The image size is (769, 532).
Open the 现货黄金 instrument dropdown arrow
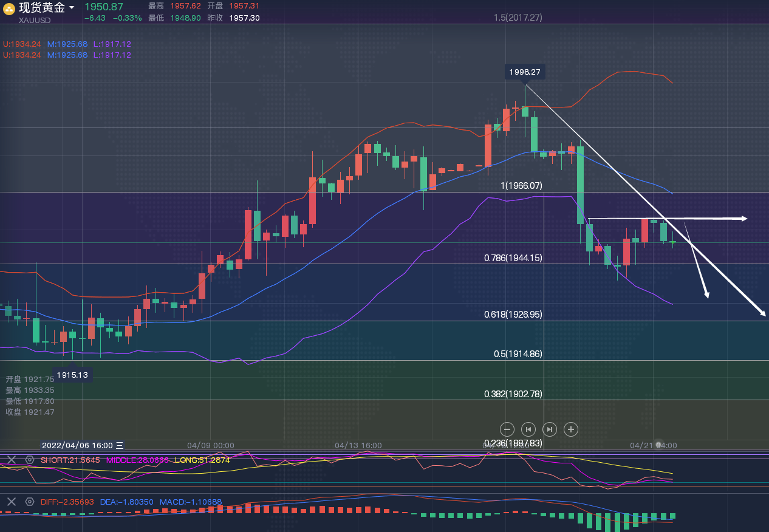pos(72,8)
